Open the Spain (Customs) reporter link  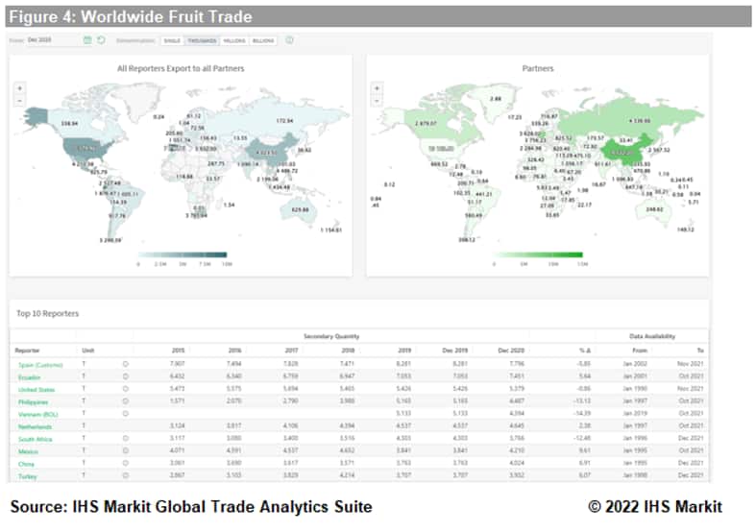click(x=36, y=364)
